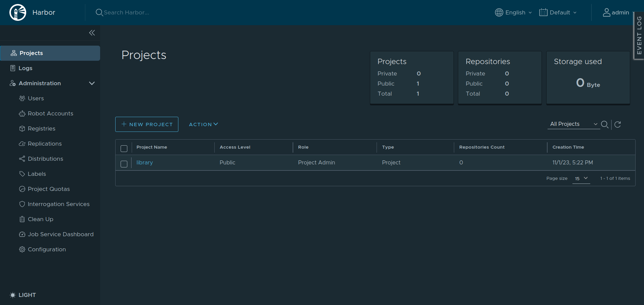
Task: Open the All Projects filter dropdown
Action: [573, 124]
